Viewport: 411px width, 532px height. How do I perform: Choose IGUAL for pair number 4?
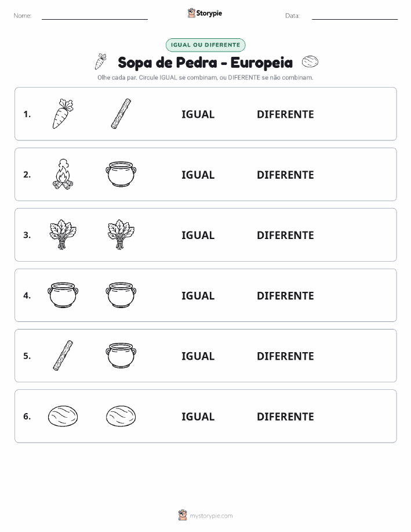(x=198, y=295)
